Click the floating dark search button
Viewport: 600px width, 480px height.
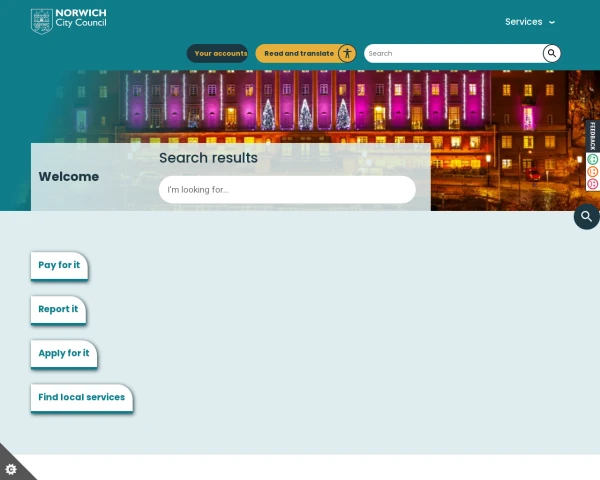click(x=587, y=217)
